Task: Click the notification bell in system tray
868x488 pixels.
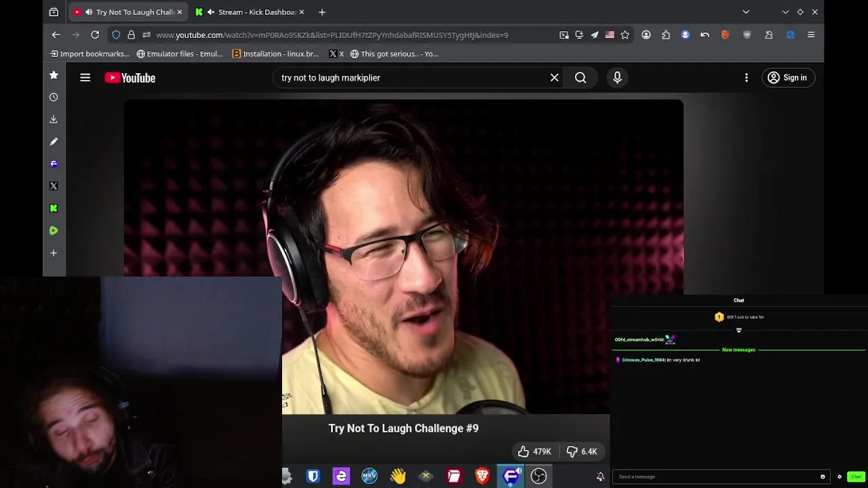Action: click(x=600, y=477)
